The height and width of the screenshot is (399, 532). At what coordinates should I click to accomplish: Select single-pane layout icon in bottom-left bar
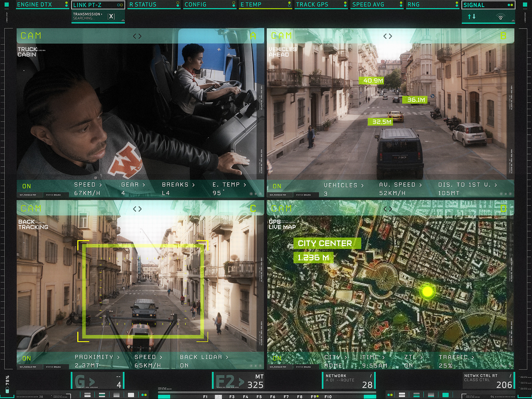[131, 395]
